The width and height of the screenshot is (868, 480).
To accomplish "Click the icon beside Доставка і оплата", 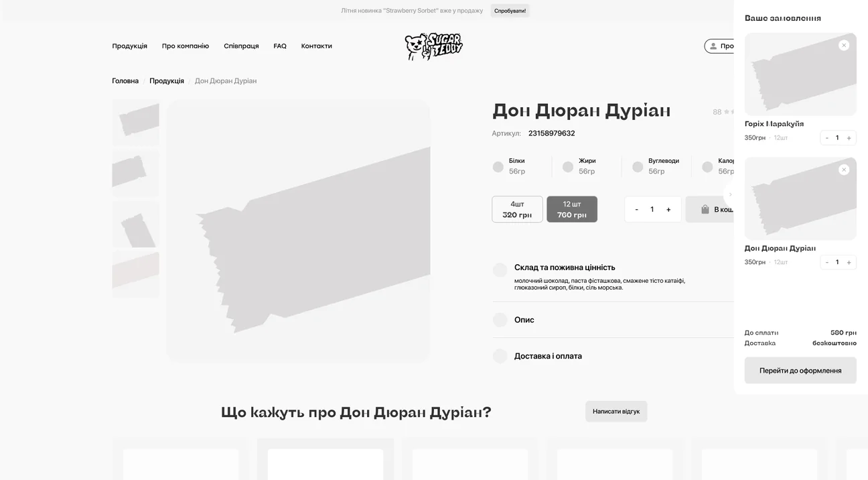I will coord(500,356).
